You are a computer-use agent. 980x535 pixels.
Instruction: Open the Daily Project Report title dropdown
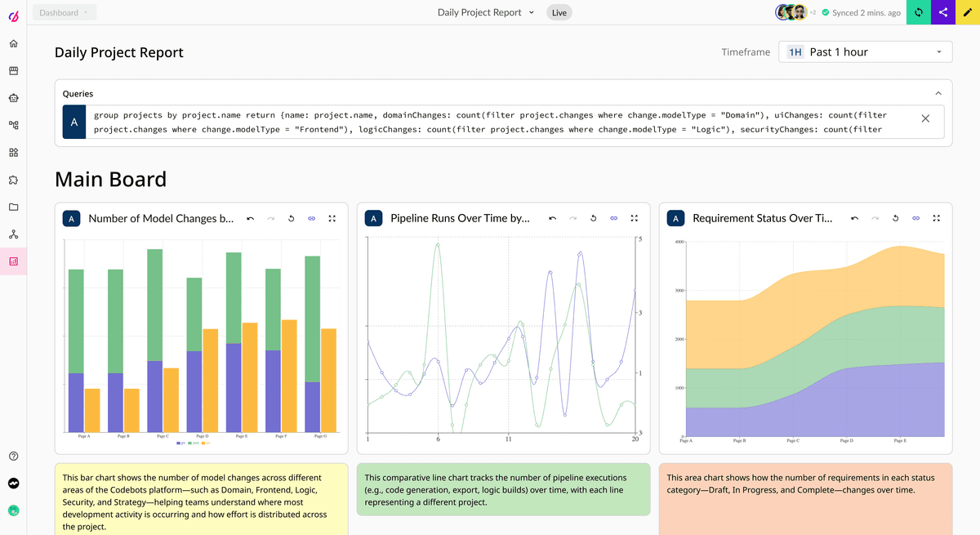(486, 12)
